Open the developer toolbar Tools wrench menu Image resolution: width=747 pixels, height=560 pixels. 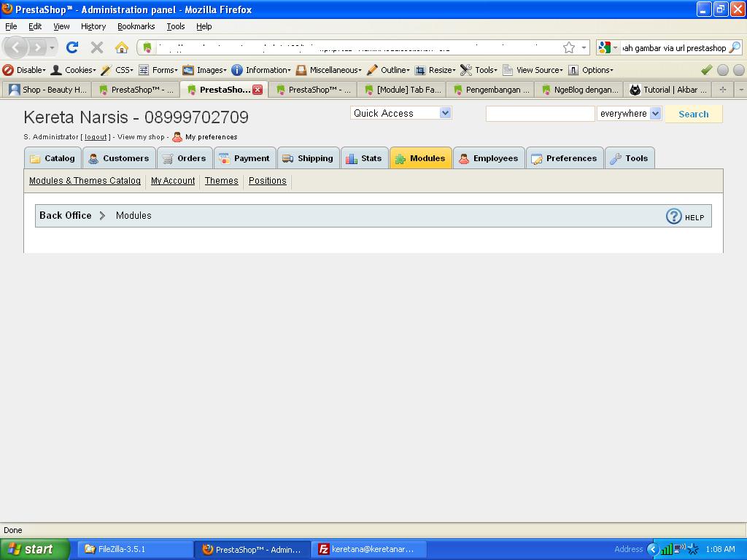point(479,70)
